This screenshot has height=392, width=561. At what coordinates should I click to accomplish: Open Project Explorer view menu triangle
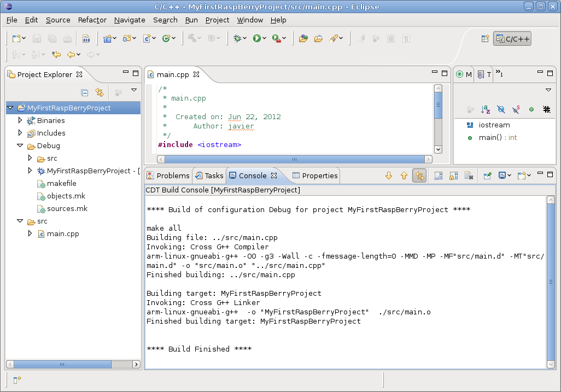[x=134, y=90]
